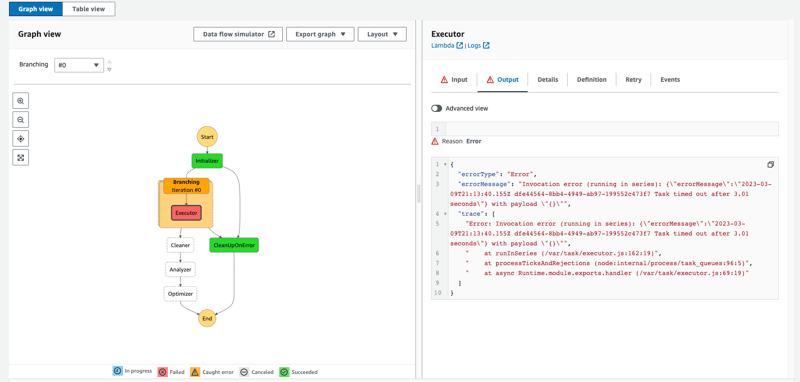800x382 pixels.
Task: Open the Export graph dropdown
Action: [320, 34]
